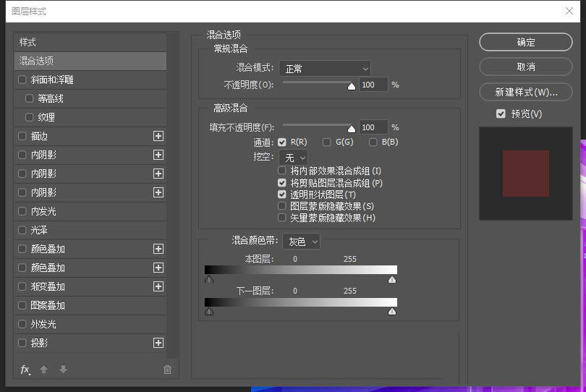Open the fx effects menu icon

(x=25, y=370)
